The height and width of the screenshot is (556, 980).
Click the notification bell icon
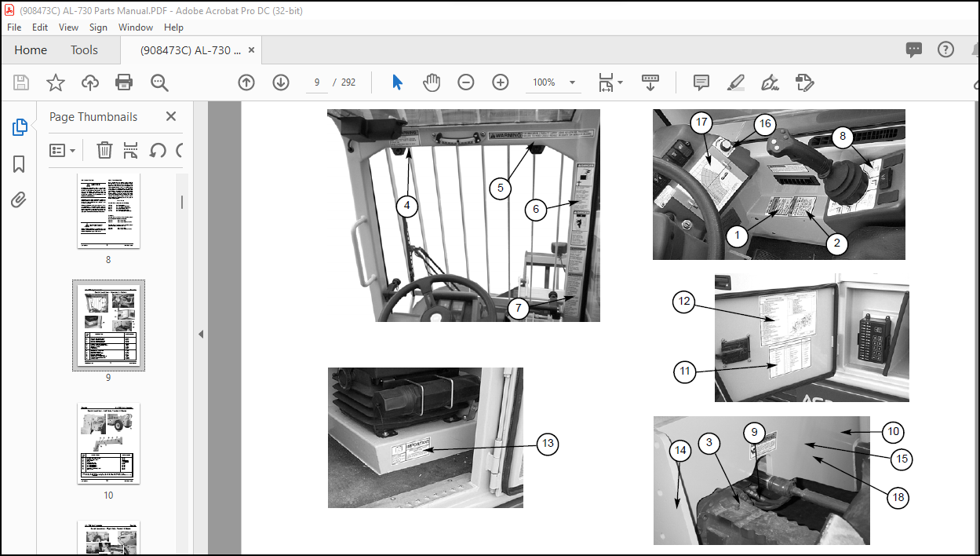[975, 49]
